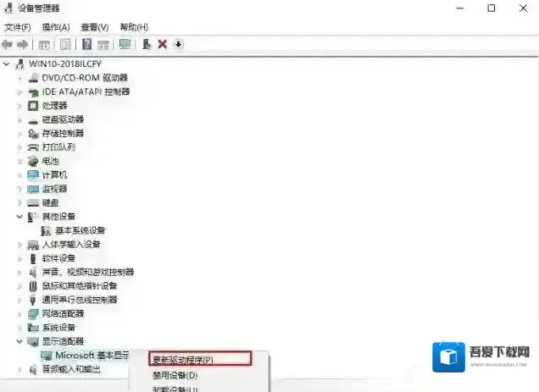Select the 键盘 keyboard icon

(33, 202)
